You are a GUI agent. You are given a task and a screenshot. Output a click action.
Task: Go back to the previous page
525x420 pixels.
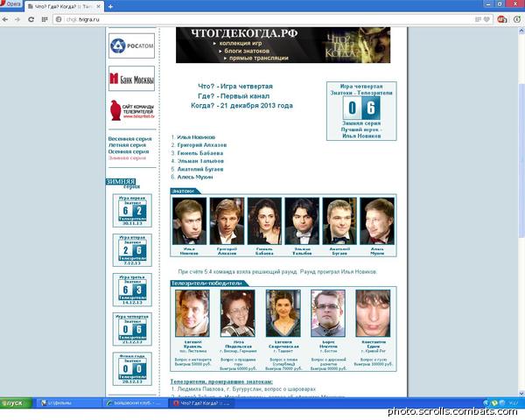(5, 19)
